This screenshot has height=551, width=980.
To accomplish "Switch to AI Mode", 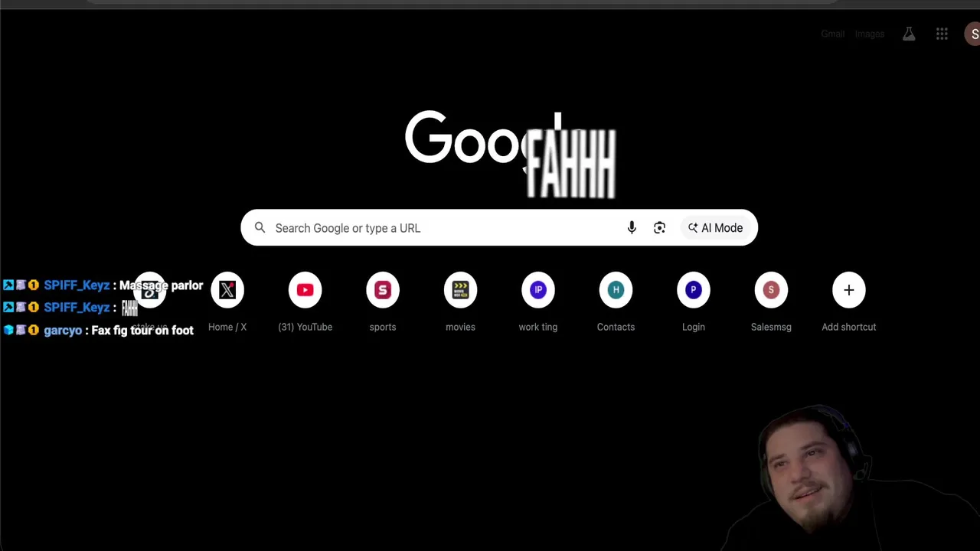I will pos(715,228).
